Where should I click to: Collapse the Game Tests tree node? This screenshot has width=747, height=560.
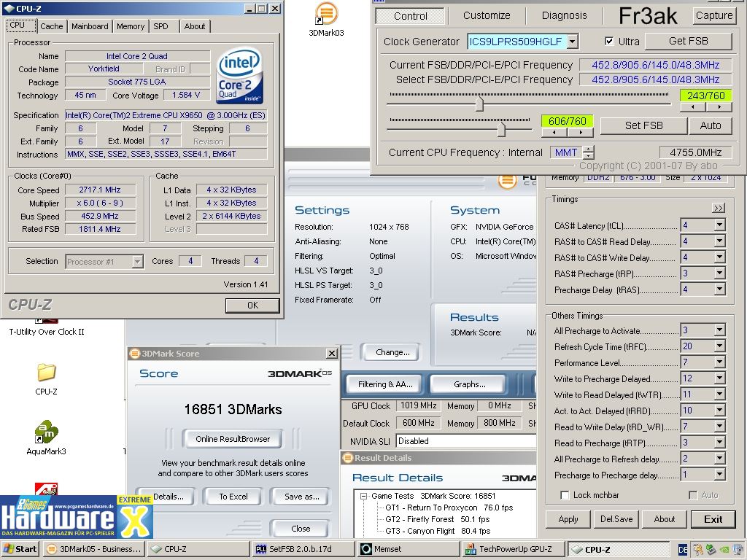tap(364, 496)
